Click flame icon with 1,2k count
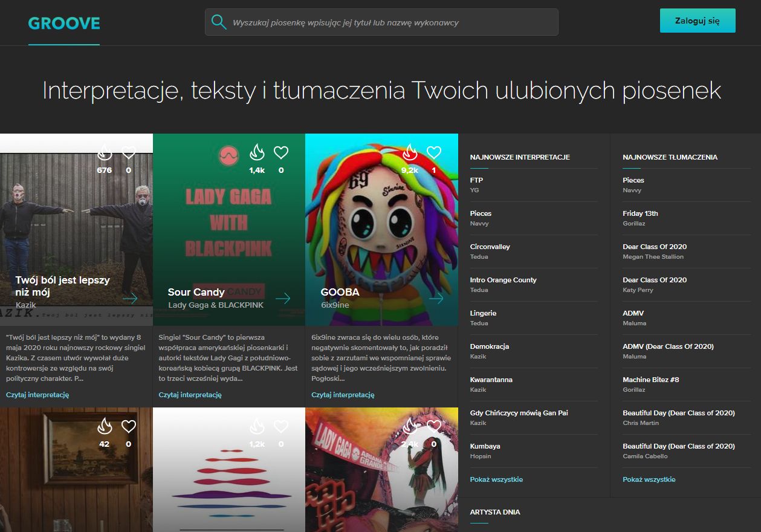Screen dimensions: 761x532 (x=257, y=426)
